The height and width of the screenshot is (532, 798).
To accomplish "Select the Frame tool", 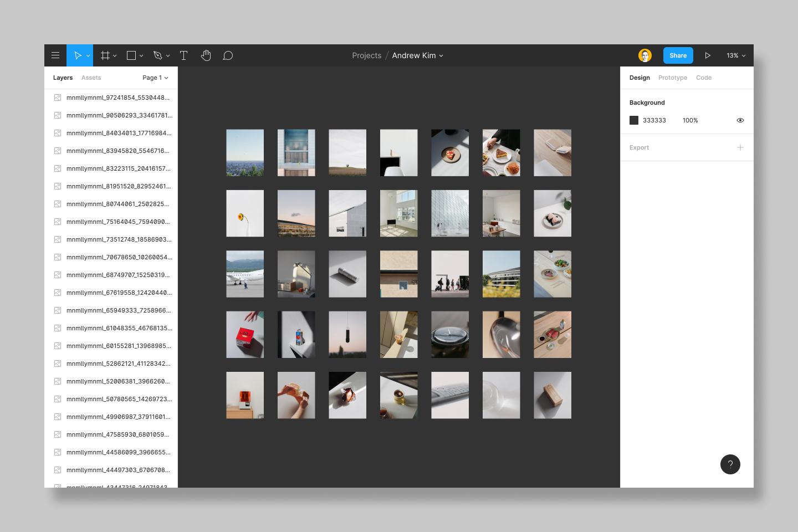I will coord(105,55).
